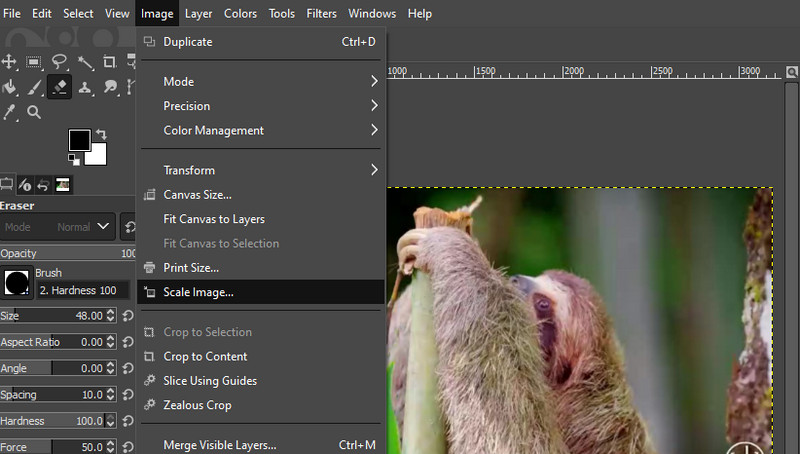Click the Brush preview thumbnail
Image resolution: width=800 pixels, height=454 pixels.
17,282
